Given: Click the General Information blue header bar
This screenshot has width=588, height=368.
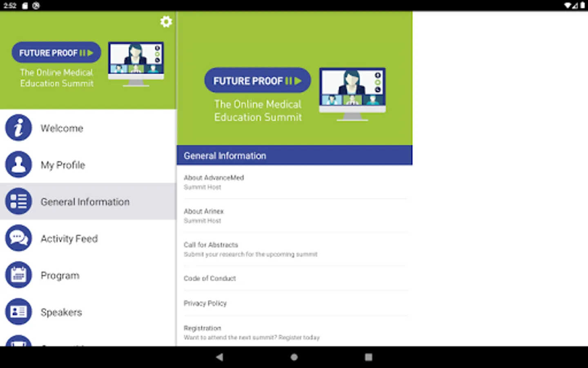Looking at the screenshot, I should (294, 155).
